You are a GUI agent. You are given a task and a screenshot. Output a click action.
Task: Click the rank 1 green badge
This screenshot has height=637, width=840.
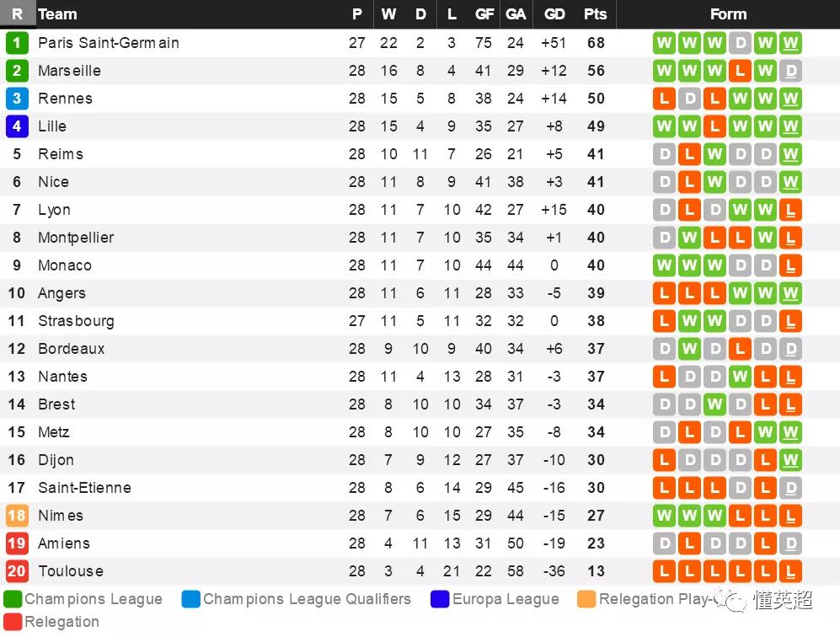point(17,43)
